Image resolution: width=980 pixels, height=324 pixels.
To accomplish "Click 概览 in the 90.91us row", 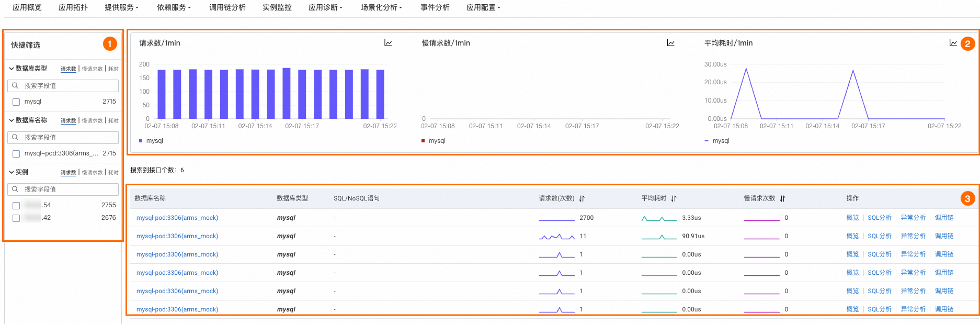I will click(x=852, y=236).
